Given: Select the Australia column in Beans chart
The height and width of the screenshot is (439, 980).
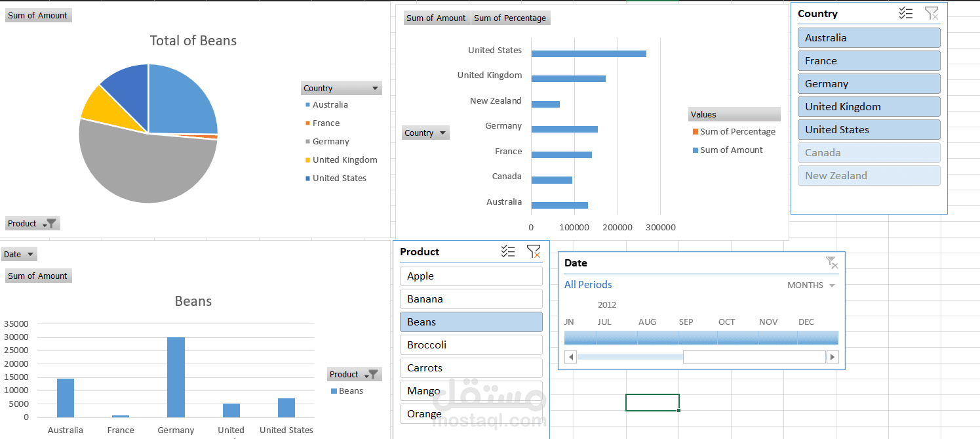Looking at the screenshot, I should (66, 398).
